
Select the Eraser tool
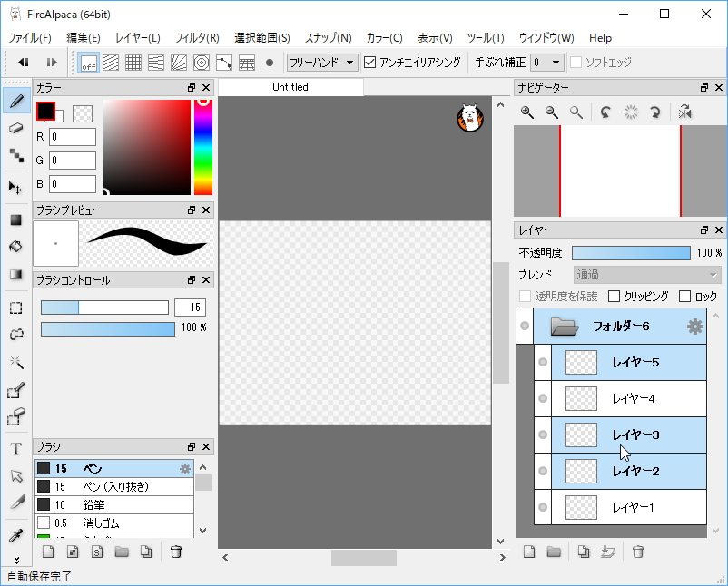(16, 128)
